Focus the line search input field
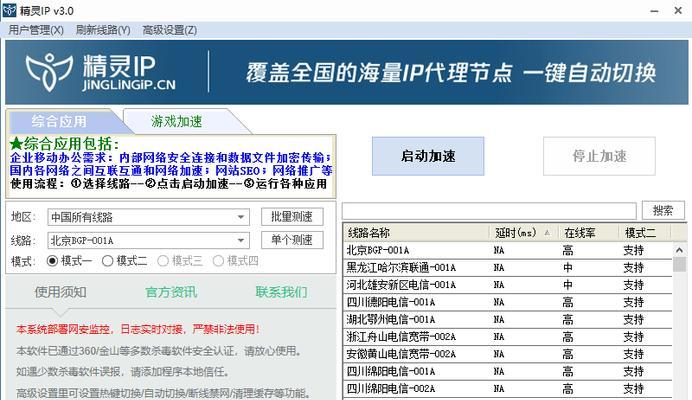This screenshot has height=400, width=692. click(489, 211)
